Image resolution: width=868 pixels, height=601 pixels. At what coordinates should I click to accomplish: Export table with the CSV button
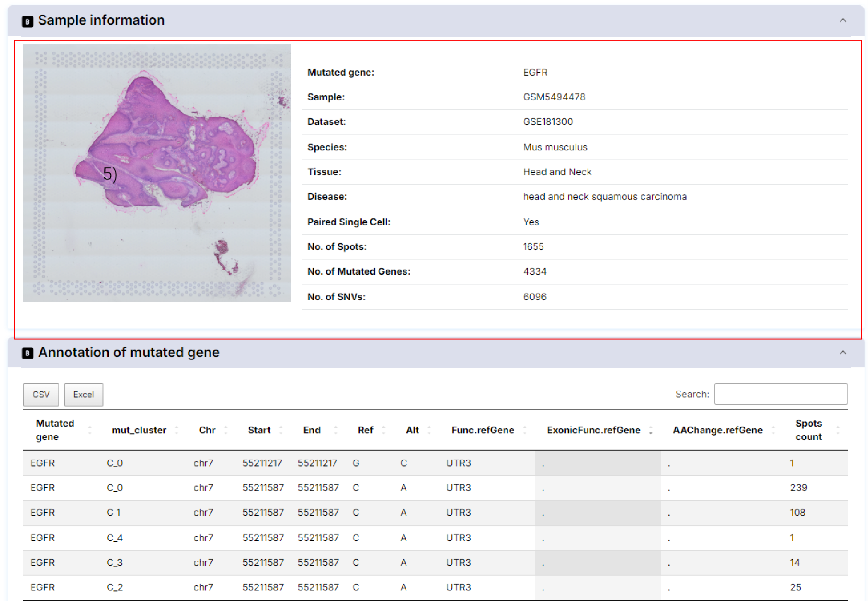click(x=41, y=395)
